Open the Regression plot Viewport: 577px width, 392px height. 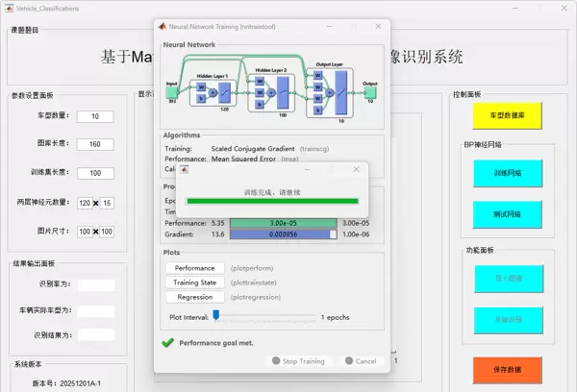[x=194, y=297]
